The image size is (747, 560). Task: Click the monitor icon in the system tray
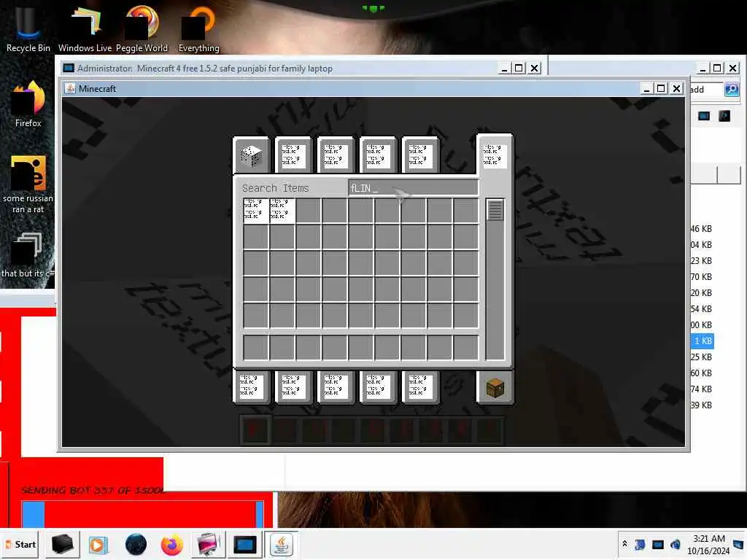tap(657, 544)
